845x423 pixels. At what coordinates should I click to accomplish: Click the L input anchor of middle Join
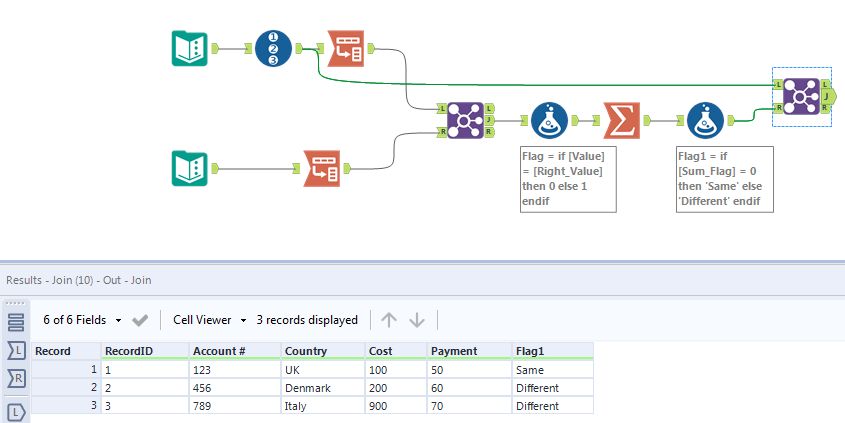click(x=442, y=108)
